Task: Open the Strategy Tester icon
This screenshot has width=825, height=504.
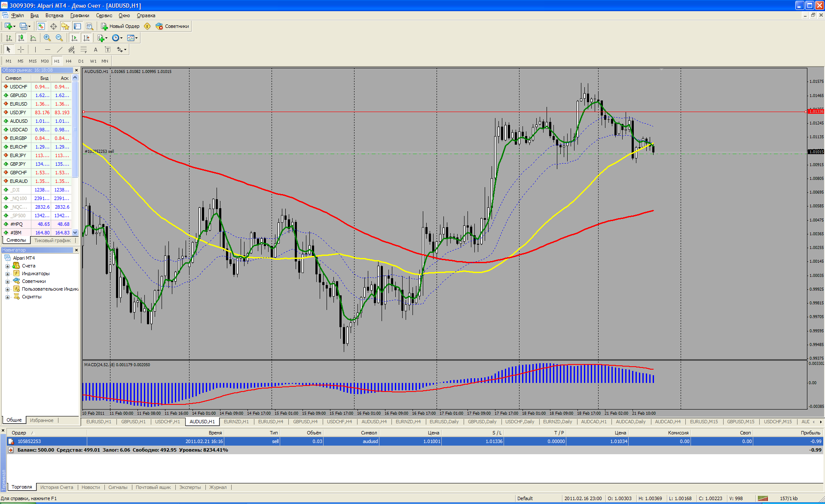Action: pos(89,26)
